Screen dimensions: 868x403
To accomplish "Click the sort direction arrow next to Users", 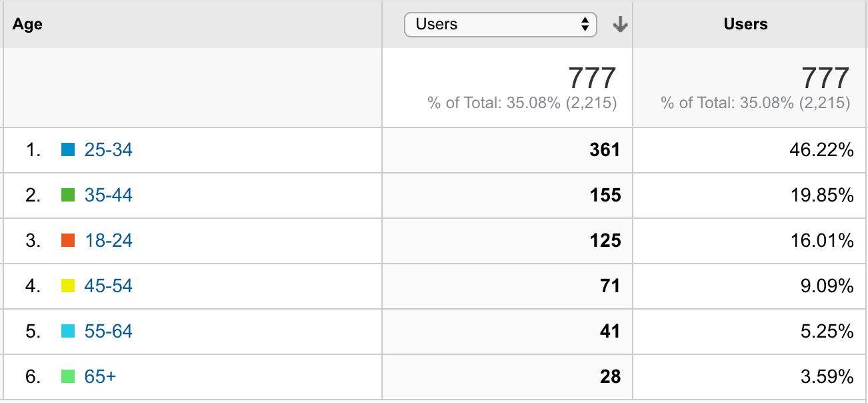I will pyautogui.click(x=620, y=24).
